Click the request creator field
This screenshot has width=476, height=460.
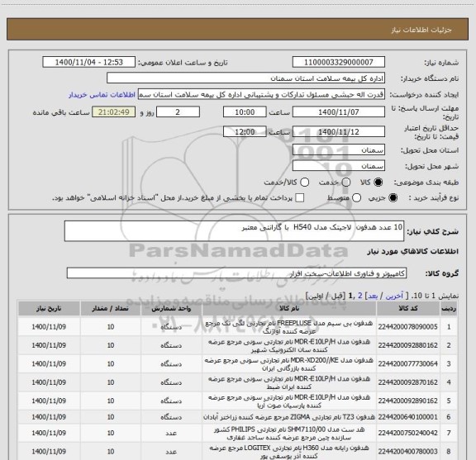click(261, 95)
